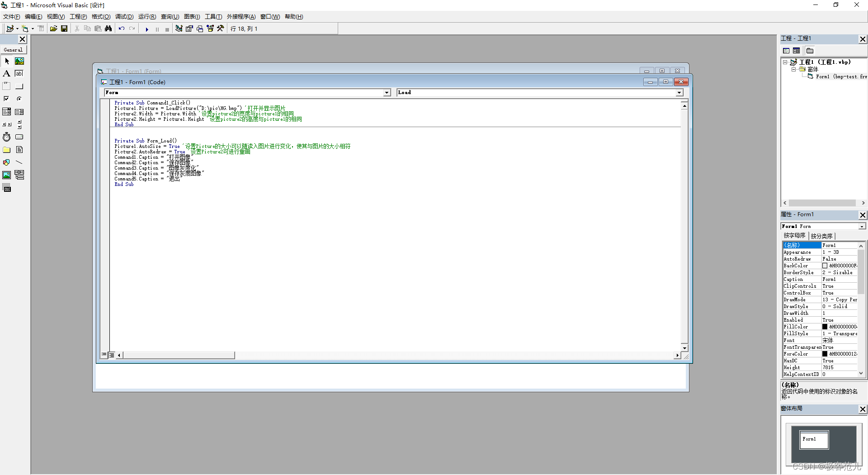
Task: Select the Frame control tool
Action: (7, 86)
